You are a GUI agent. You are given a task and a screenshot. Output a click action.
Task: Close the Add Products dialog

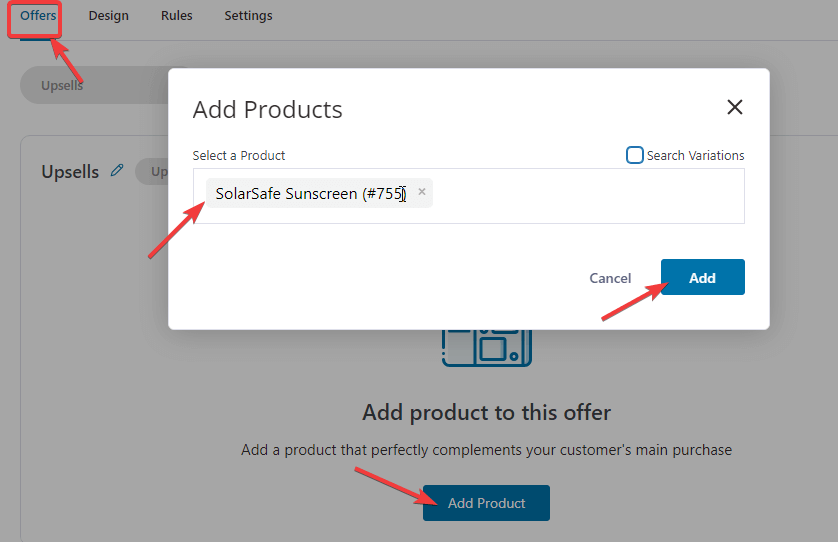pyautogui.click(x=735, y=107)
